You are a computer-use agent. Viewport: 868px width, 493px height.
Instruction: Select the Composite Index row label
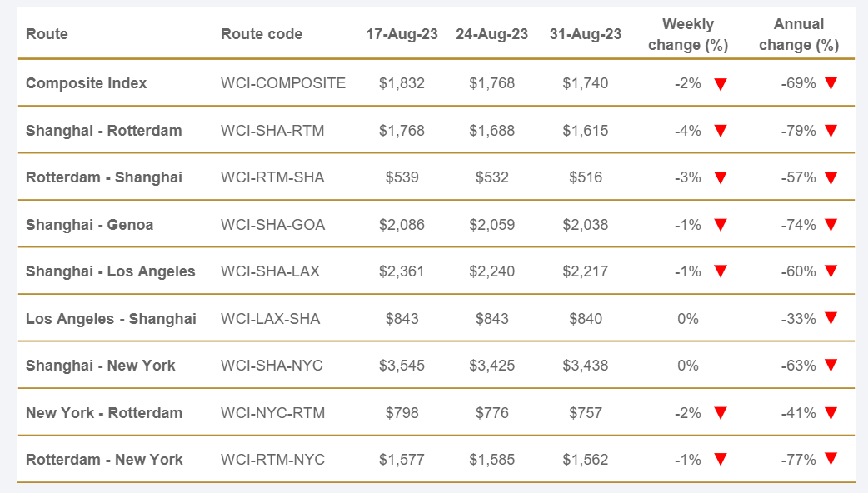click(86, 83)
